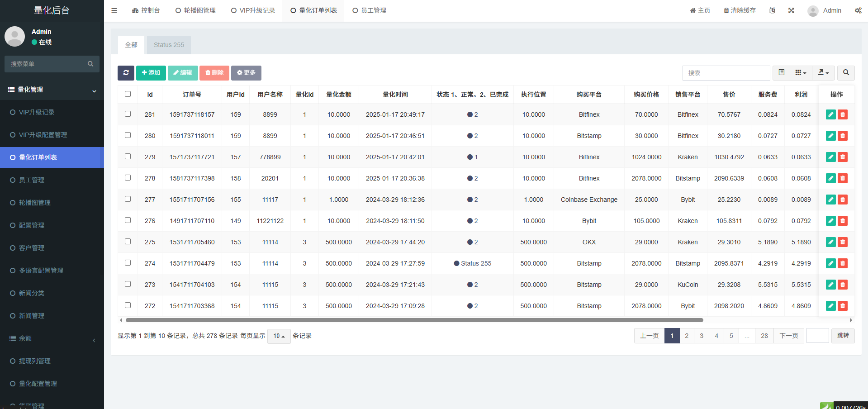Click the sidebar menu search magnifier icon
This screenshot has width=868, height=409.
pyautogui.click(x=90, y=64)
